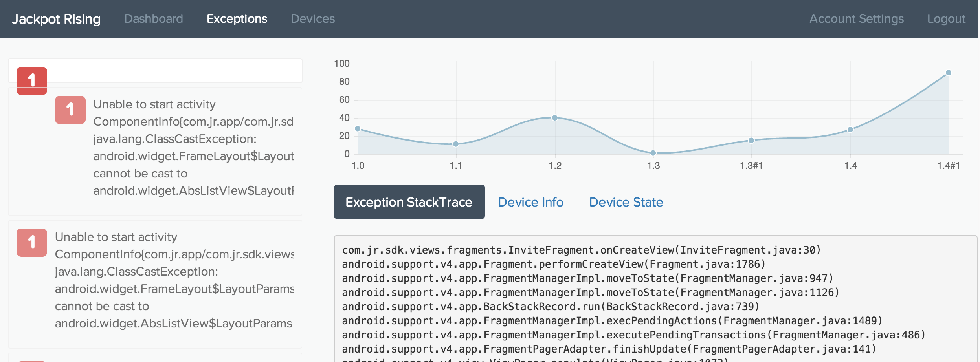Open Account Settings
The height and width of the screenshot is (362, 980).
857,19
